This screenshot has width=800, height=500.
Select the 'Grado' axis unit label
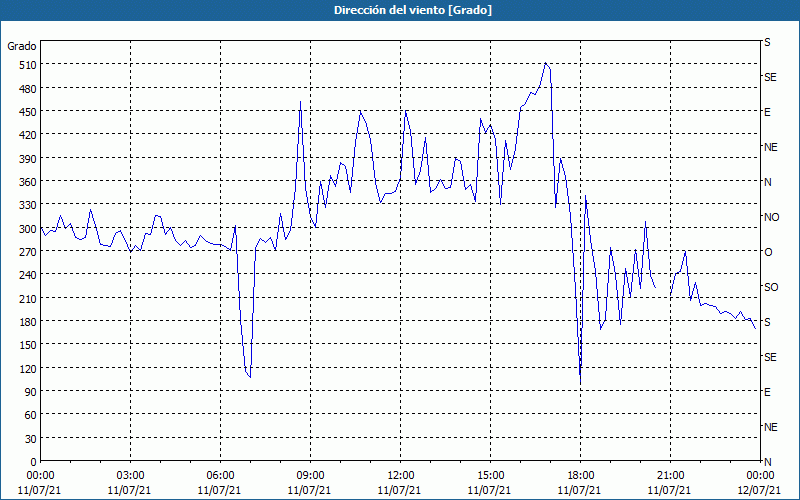click(x=22, y=46)
